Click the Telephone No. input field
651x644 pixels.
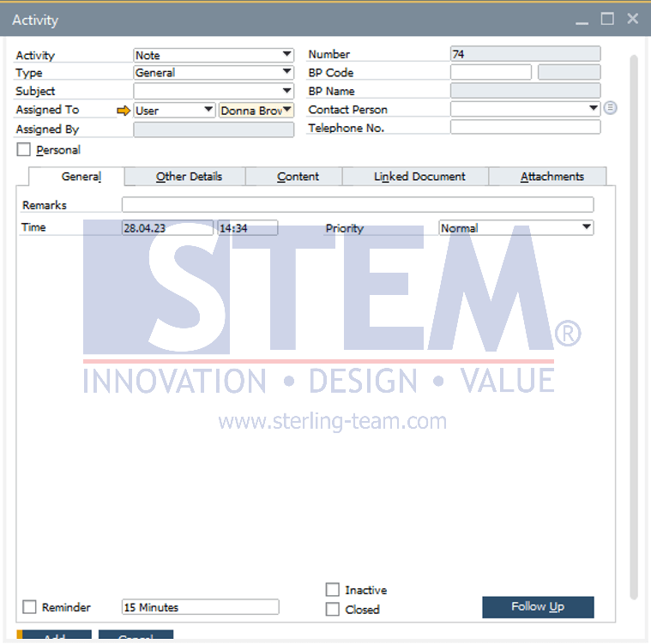pyautogui.click(x=525, y=127)
